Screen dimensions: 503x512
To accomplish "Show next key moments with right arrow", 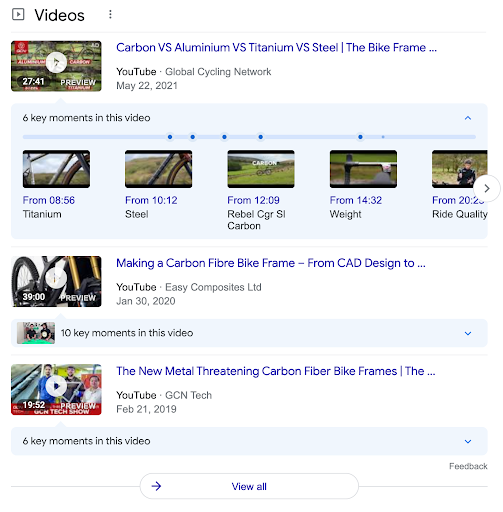I will click(487, 188).
